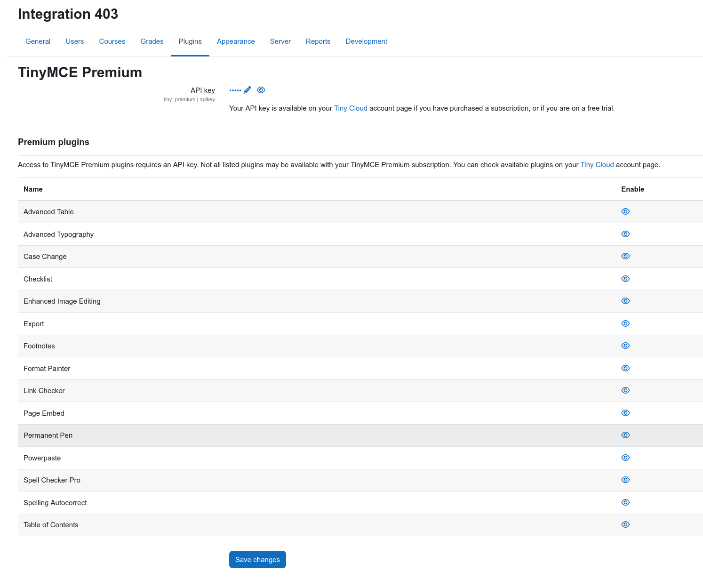Follow the Tiny Cloud link in Premium plugins description

597,165
